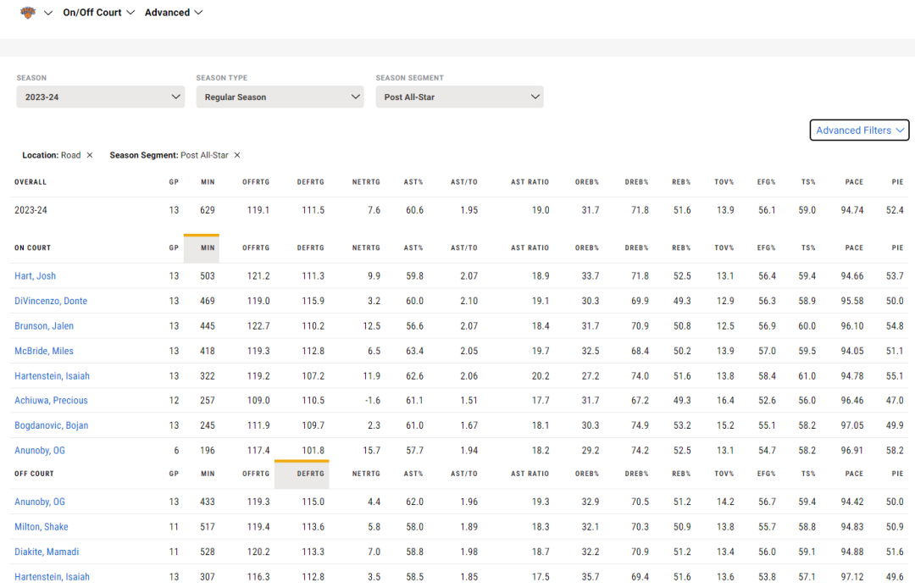
Task: Click Overall PIE value 52.4
Action: tap(895, 210)
